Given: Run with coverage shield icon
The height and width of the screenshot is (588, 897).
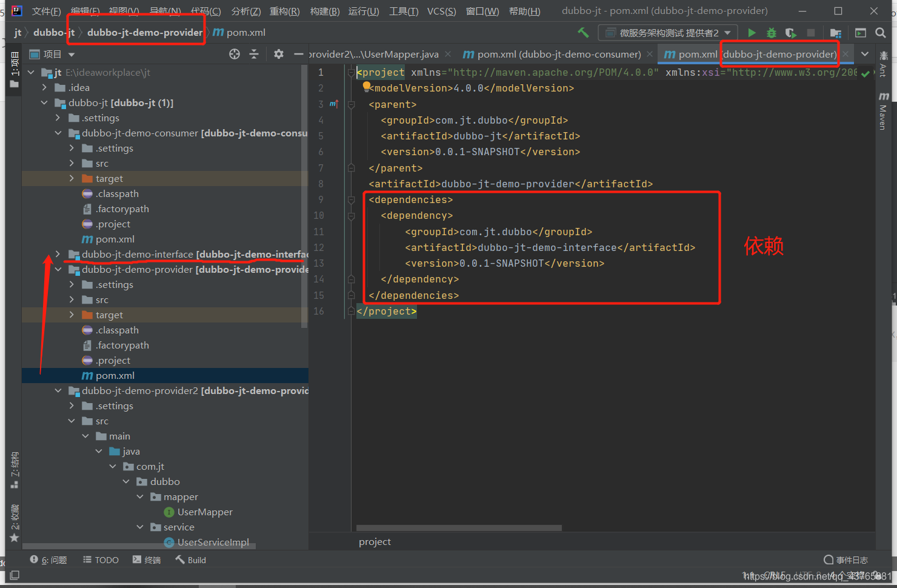Looking at the screenshot, I should (790, 33).
